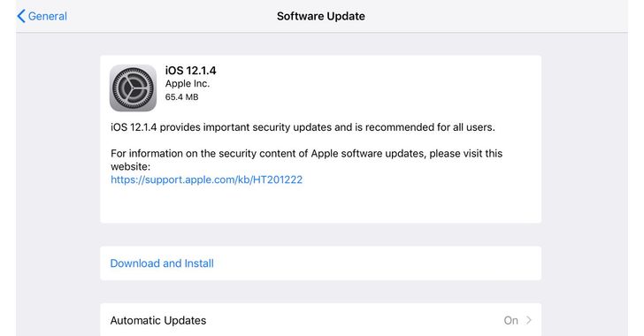Select the On value for Automatic Updates

tap(511, 320)
